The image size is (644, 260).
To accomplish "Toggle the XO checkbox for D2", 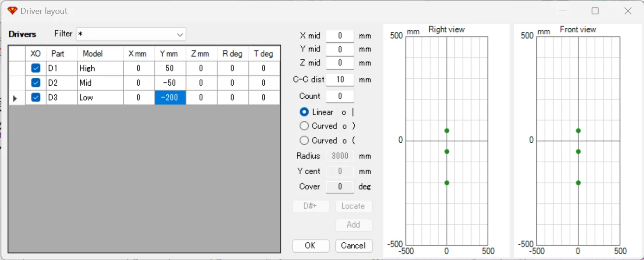I will point(36,83).
